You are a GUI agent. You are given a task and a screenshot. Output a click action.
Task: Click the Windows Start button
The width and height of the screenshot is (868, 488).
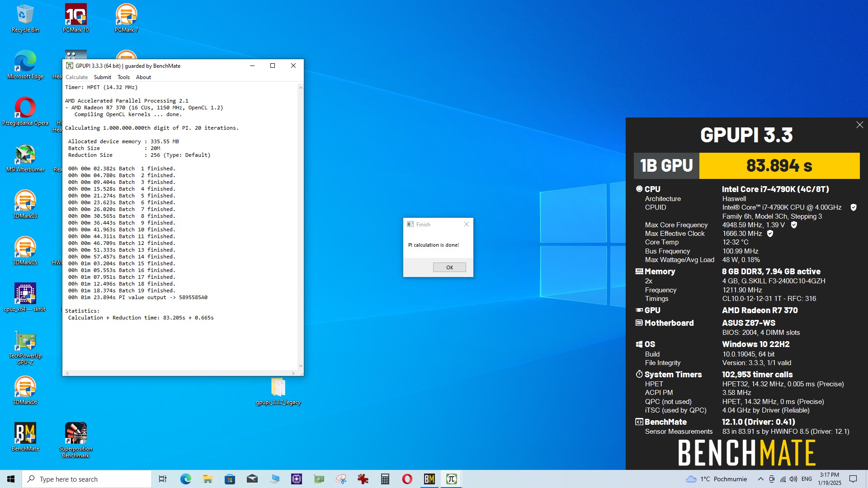tap(11, 479)
